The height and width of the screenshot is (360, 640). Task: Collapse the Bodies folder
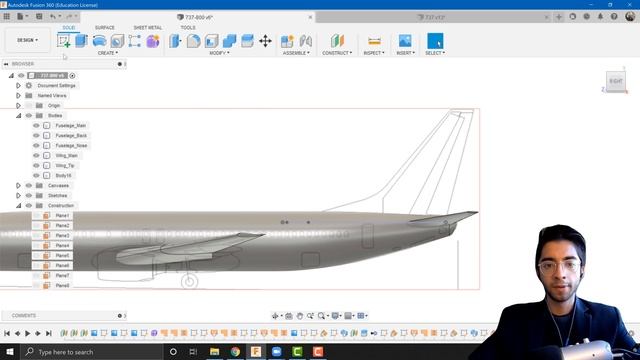click(18, 116)
